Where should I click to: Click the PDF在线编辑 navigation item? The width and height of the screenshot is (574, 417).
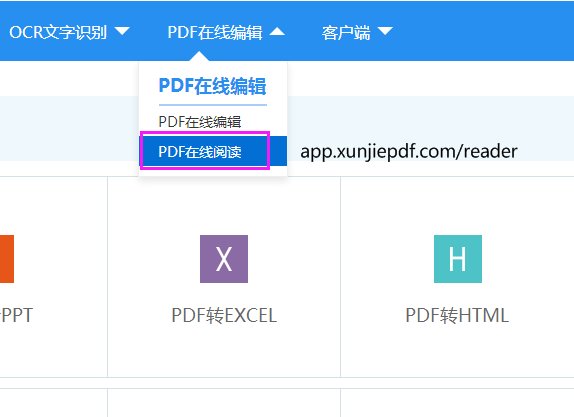(x=215, y=32)
